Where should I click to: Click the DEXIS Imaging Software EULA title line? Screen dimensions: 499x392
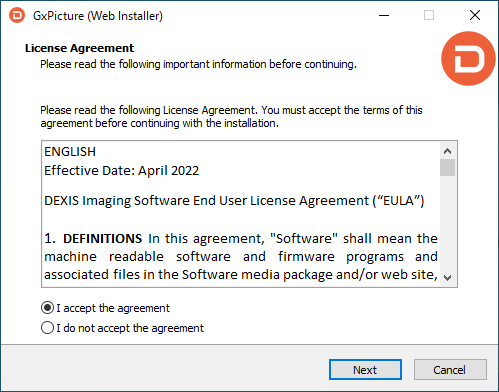point(234,201)
